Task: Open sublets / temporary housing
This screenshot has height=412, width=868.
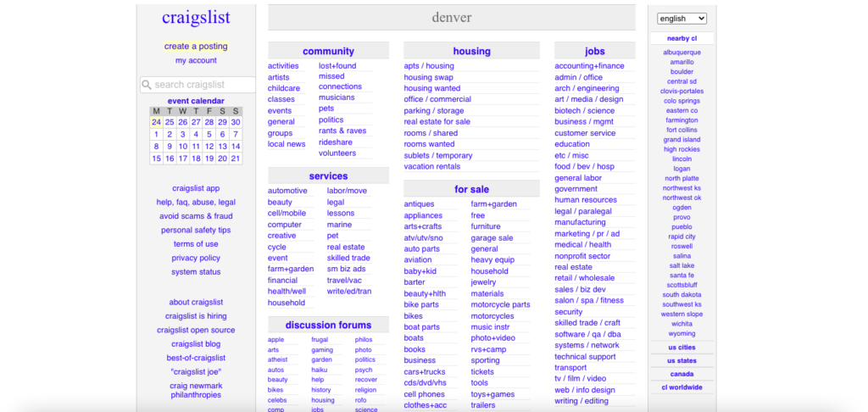Action: (x=438, y=156)
